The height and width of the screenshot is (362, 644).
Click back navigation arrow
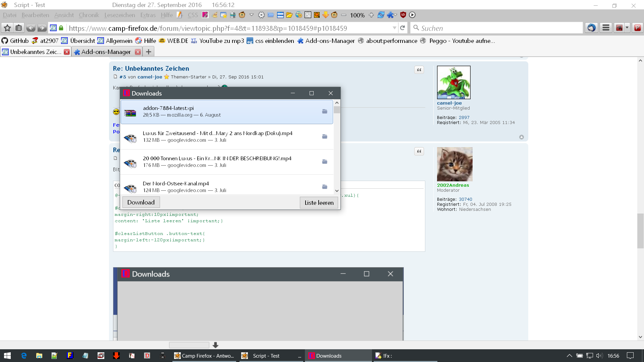31,28
